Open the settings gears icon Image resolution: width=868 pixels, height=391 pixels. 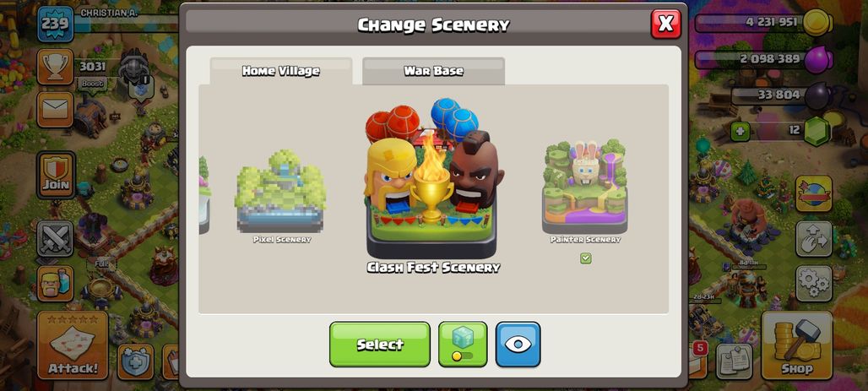pos(814,284)
